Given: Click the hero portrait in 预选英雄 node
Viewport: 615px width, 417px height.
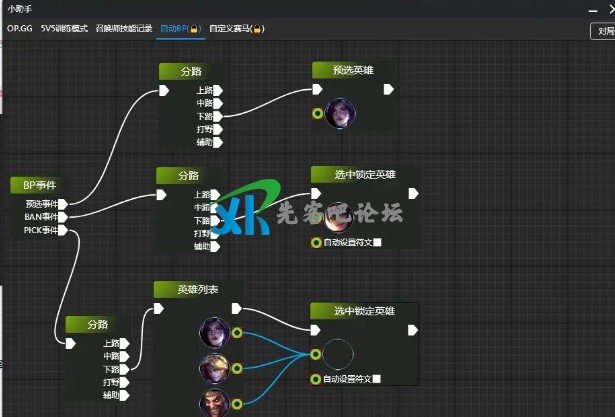Looking at the screenshot, I should tap(340, 113).
